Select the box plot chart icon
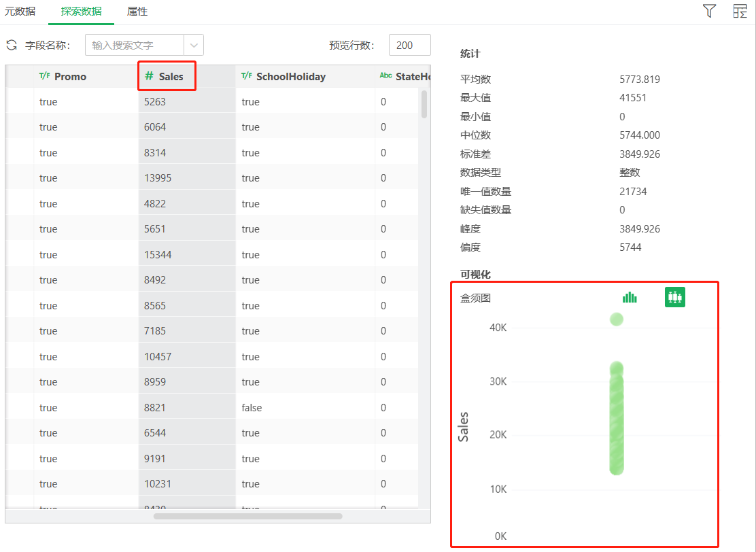756x552 pixels. pos(674,297)
